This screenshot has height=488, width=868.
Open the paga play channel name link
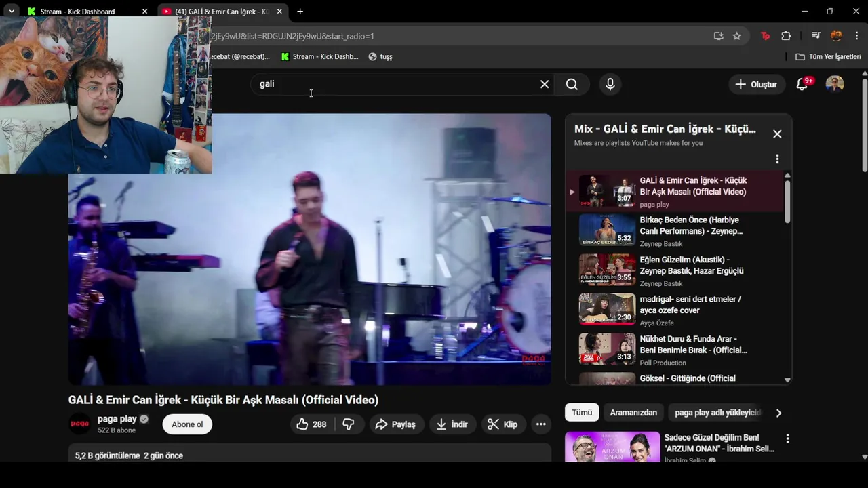[x=117, y=419]
